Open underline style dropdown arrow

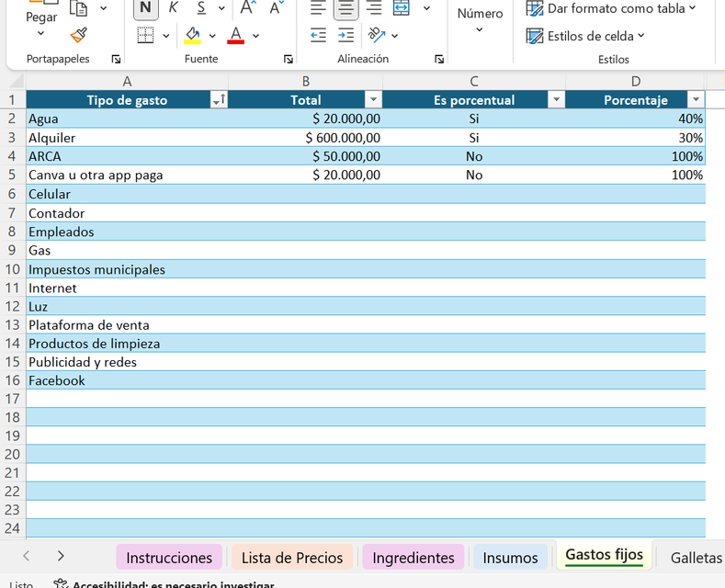click(x=222, y=8)
